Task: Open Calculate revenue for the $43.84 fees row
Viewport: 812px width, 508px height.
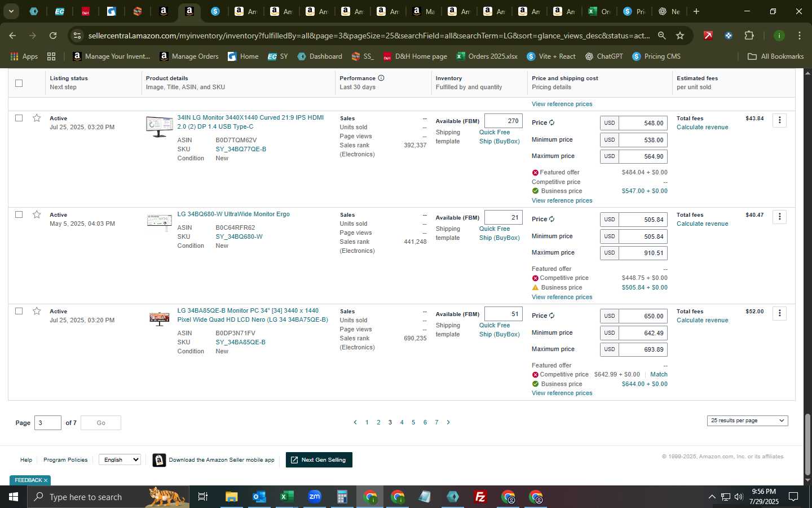Action: click(702, 127)
